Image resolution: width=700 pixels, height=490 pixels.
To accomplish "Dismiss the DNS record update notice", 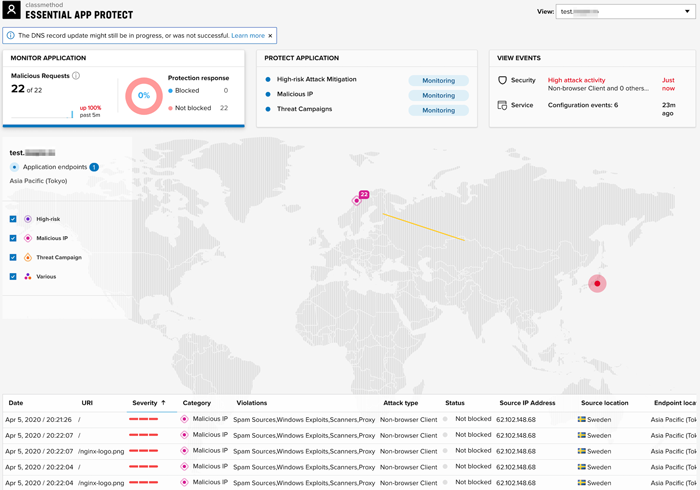I will click(270, 36).
